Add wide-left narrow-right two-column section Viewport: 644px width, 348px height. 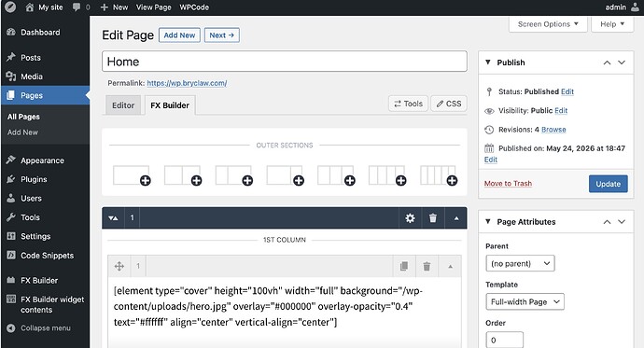[x=286, y=175]
